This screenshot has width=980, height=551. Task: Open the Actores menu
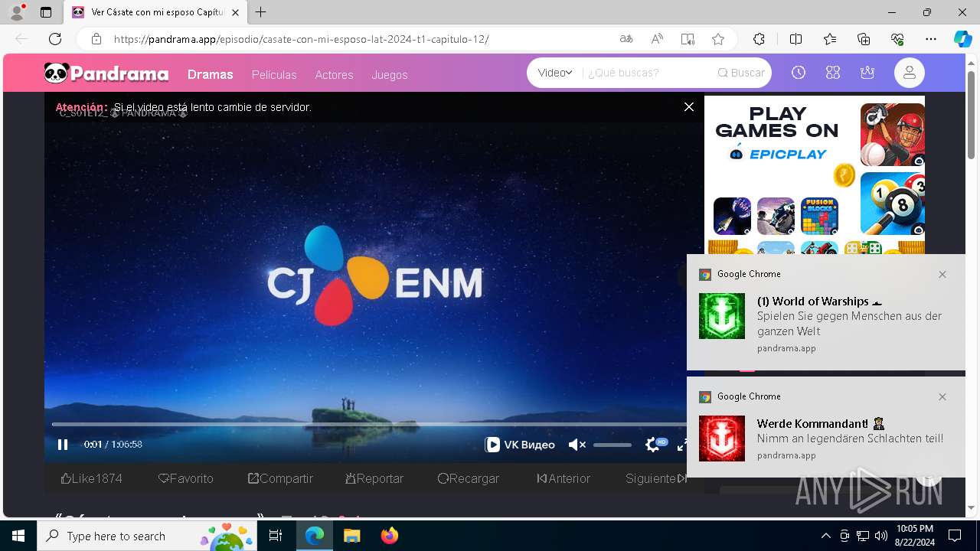(334, 75)
